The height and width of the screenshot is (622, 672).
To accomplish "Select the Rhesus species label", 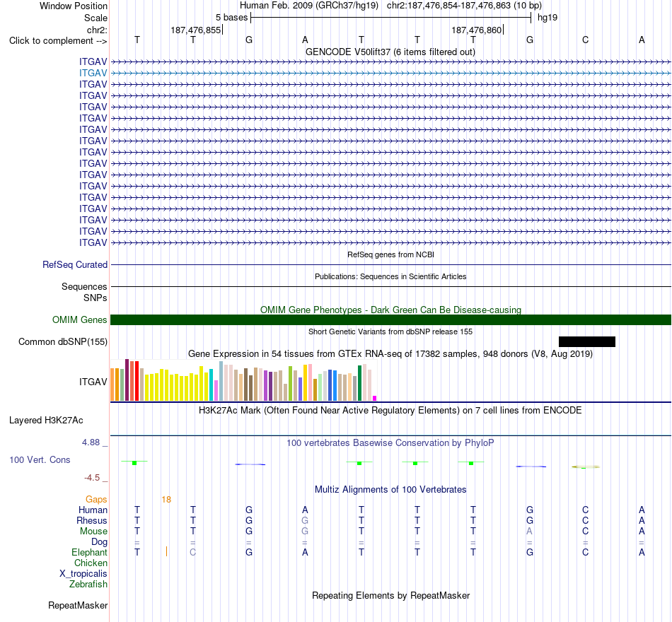I will tap(92, 520).
